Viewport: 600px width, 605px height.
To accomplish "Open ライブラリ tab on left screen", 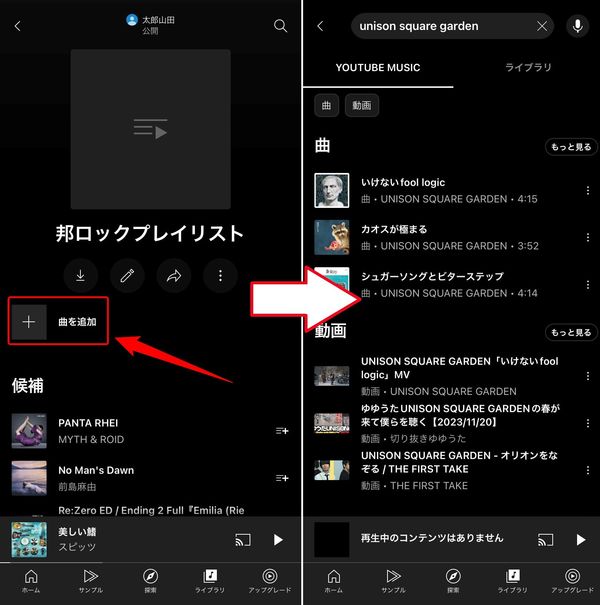I will pyautogui.click(x=210, y=581).
